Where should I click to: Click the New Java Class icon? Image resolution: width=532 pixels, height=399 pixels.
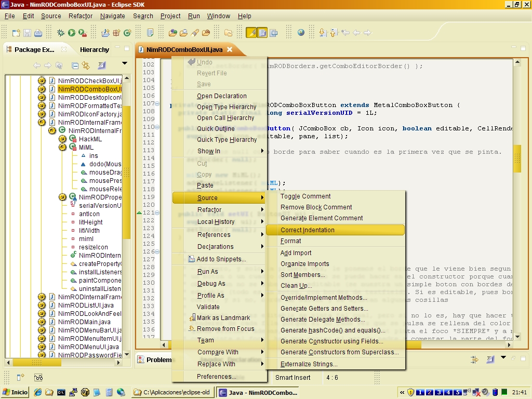[127, 33]
